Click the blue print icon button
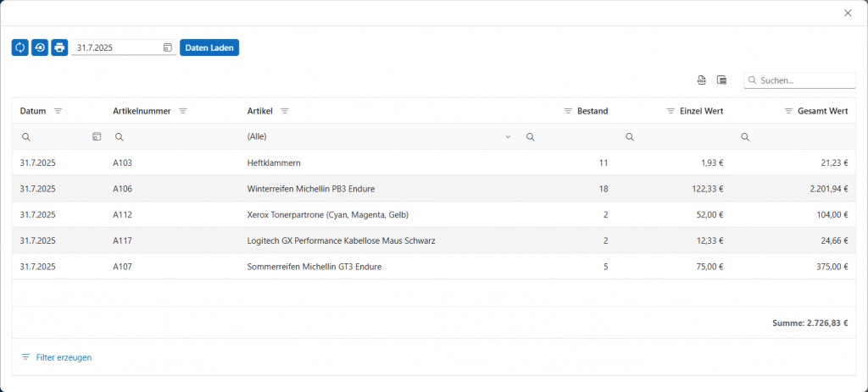The image size is (868, 392). tap(59, 47)
